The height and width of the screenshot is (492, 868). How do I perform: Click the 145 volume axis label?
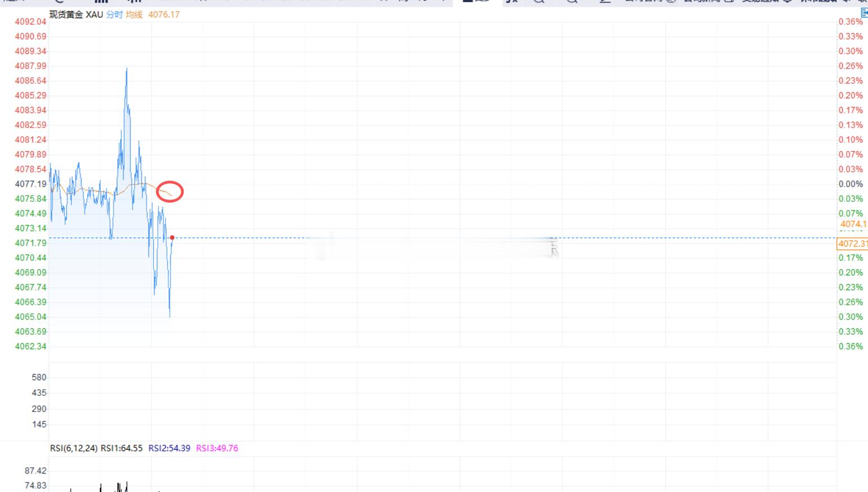coord(39,425)
